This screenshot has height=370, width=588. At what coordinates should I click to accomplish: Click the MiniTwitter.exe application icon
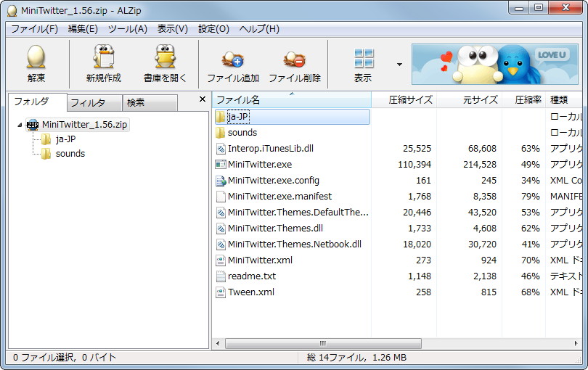tap(221, 165)
